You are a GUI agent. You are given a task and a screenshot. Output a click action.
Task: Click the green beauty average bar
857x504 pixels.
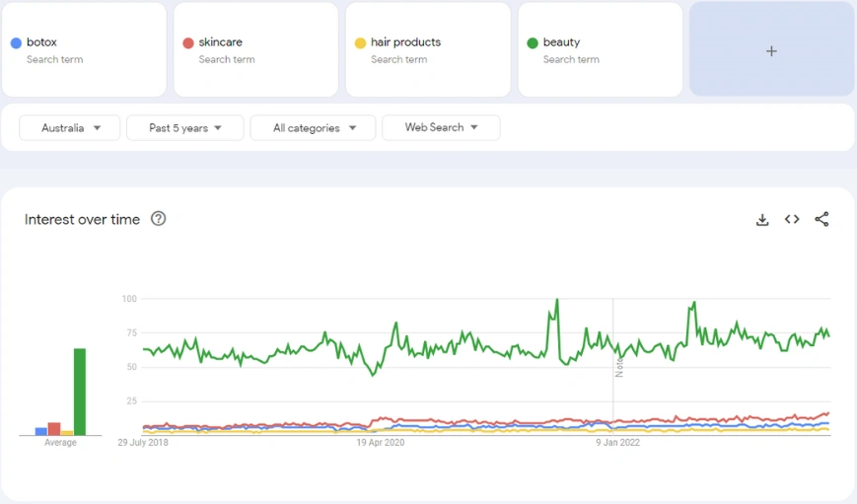(80, 392)
